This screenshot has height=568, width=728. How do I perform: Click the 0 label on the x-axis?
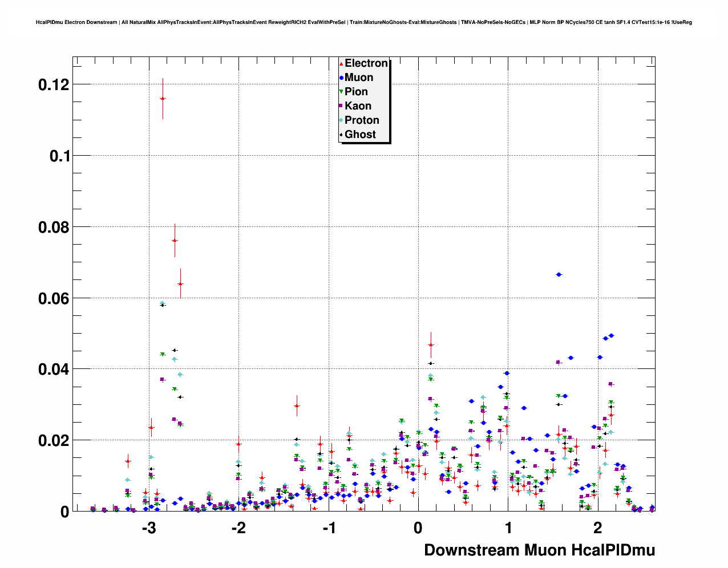tap(418, 528)
